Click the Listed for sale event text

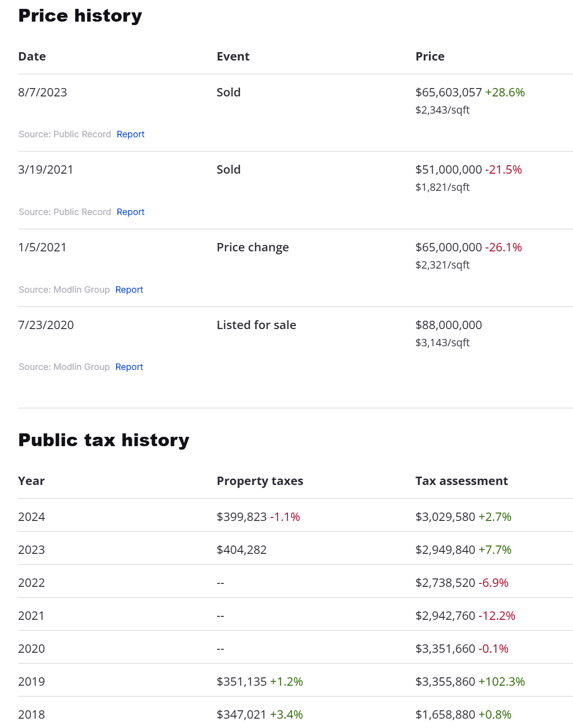click(x=256, y=325)
